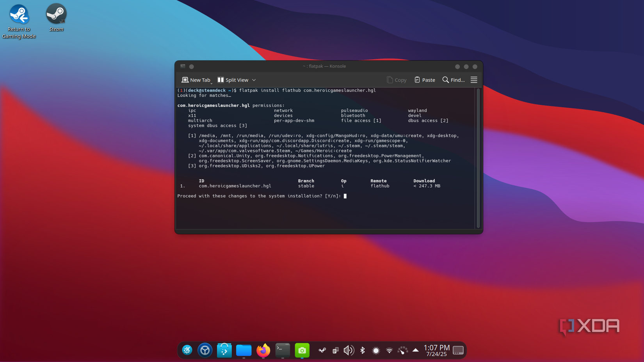Open the KDE application launcher

click(187, 350)
